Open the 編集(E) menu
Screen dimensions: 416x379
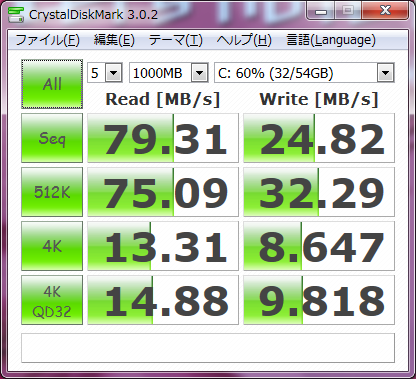114,40
